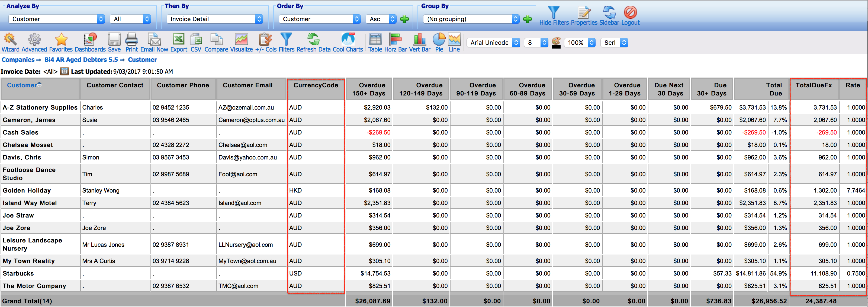Open Arial Unicode font dropdown
This screenshot has width=868, height=307.
(x=493, y=43)
